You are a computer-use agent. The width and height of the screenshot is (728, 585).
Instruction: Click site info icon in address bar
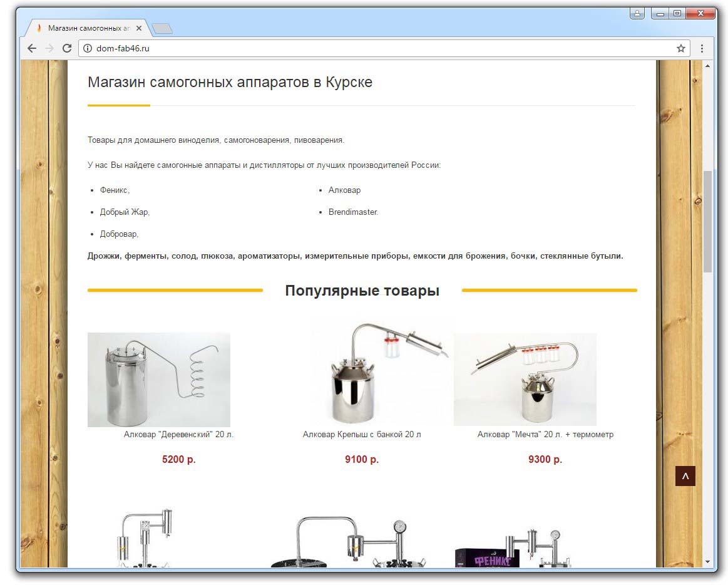click(88, 48)
